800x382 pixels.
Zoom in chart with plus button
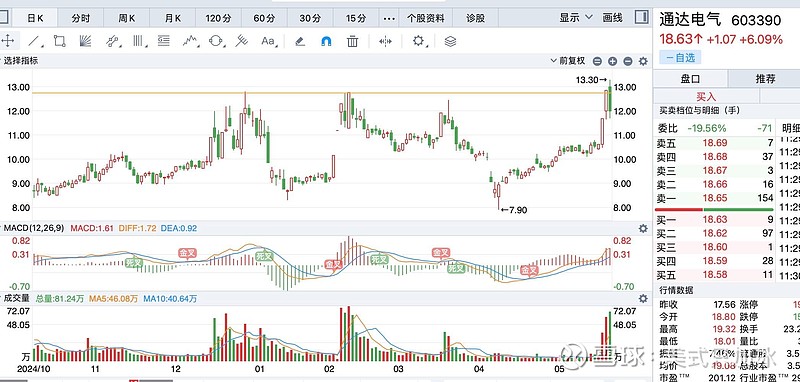[612, 61]
